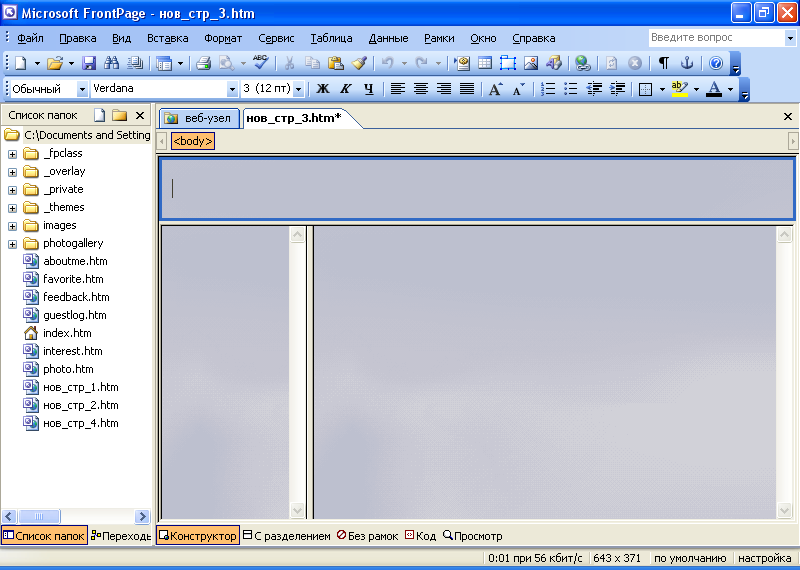The image size is (800, 570).
Task: Click the Print toolbar icon
Action: (x=203, y=63)
